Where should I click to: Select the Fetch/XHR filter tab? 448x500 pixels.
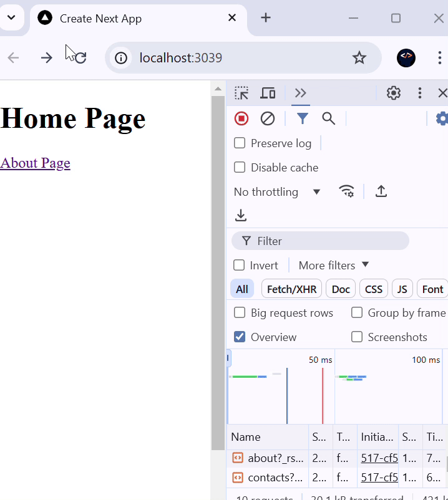tap(291, 289)
